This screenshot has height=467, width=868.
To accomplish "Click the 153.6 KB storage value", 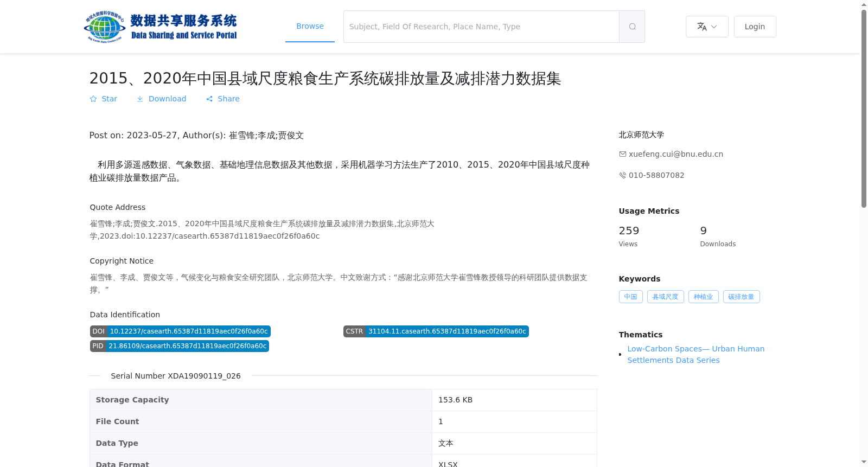I will pyautogui.click(x=455, y=400).
